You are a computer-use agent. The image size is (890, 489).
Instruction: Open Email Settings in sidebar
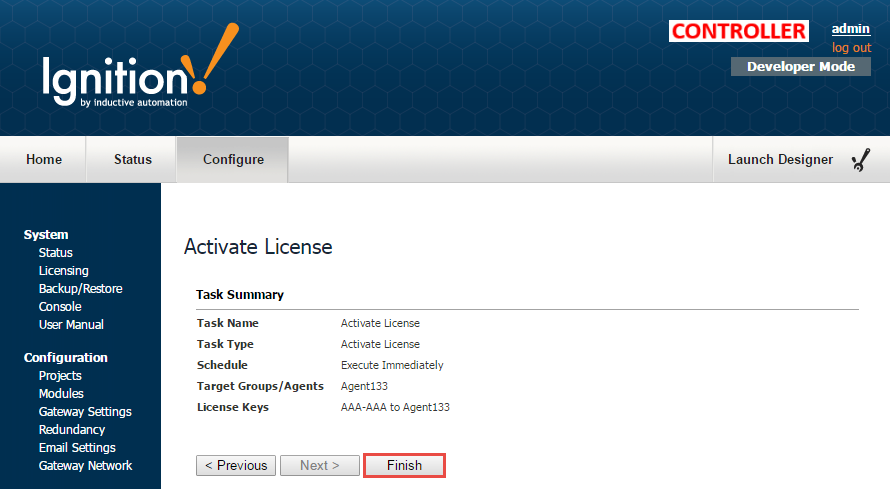pos(77,448)
